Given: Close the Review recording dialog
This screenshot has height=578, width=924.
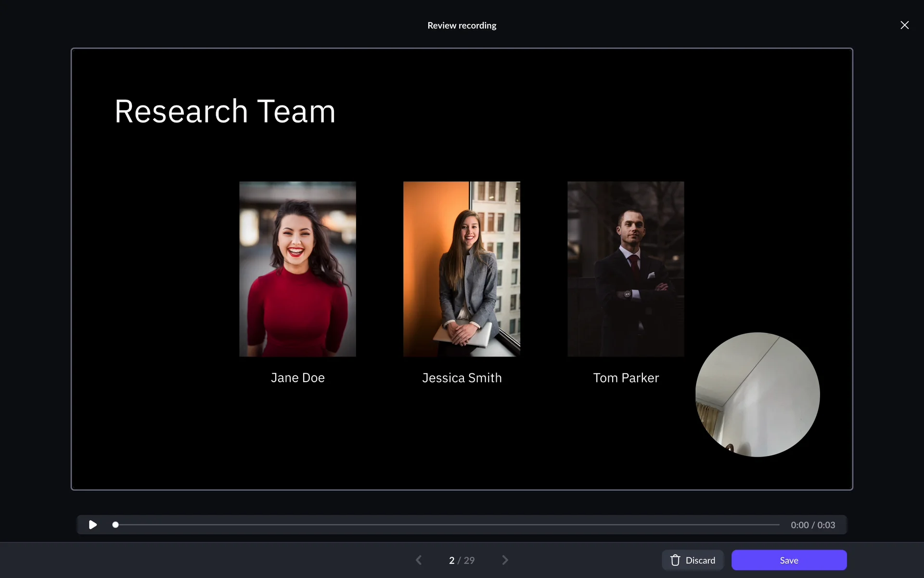Looking at the screenshot, I should (x=904, y=25).
